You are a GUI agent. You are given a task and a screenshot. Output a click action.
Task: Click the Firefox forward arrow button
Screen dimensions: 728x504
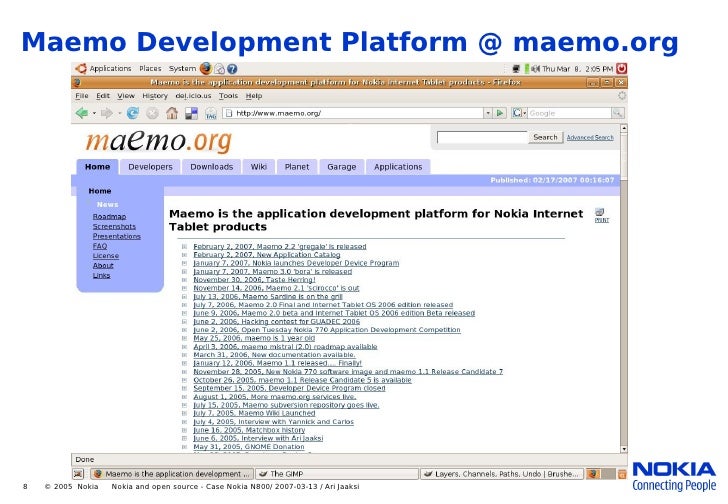107,113
